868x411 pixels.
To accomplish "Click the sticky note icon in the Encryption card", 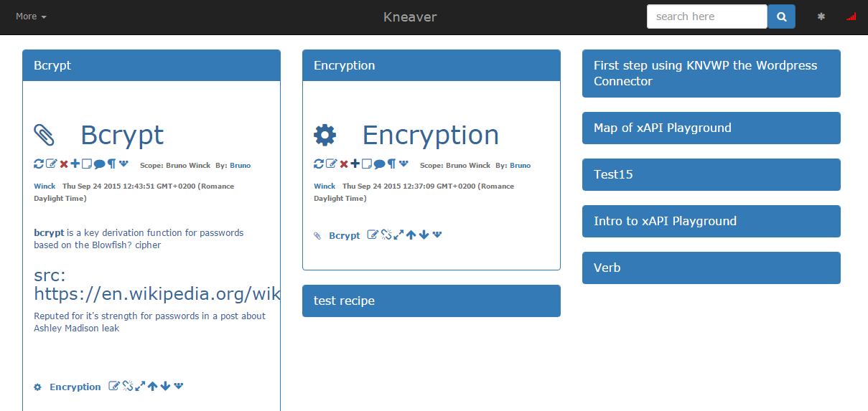I will pyautogui.click(x=367, y=164).
